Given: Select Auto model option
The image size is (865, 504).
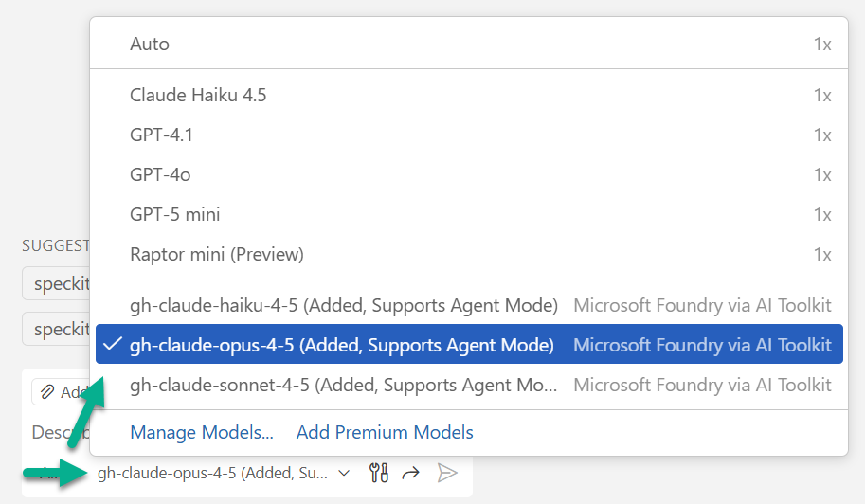Looking at the screenshot, I should coord(150,44).
